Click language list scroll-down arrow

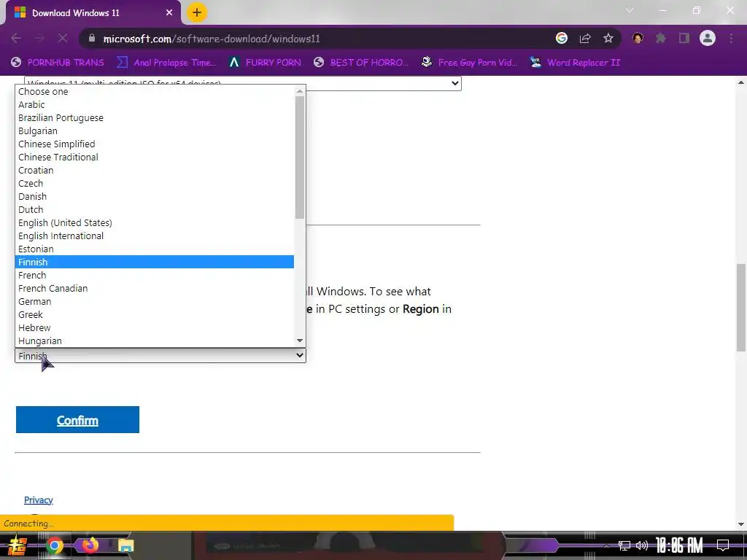[x=300, y=341]
